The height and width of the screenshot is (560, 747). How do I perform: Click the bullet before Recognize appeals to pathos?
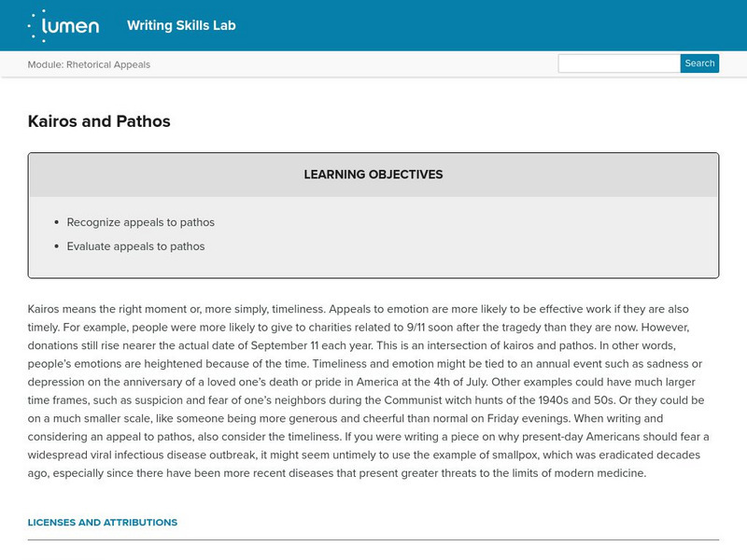56,222
